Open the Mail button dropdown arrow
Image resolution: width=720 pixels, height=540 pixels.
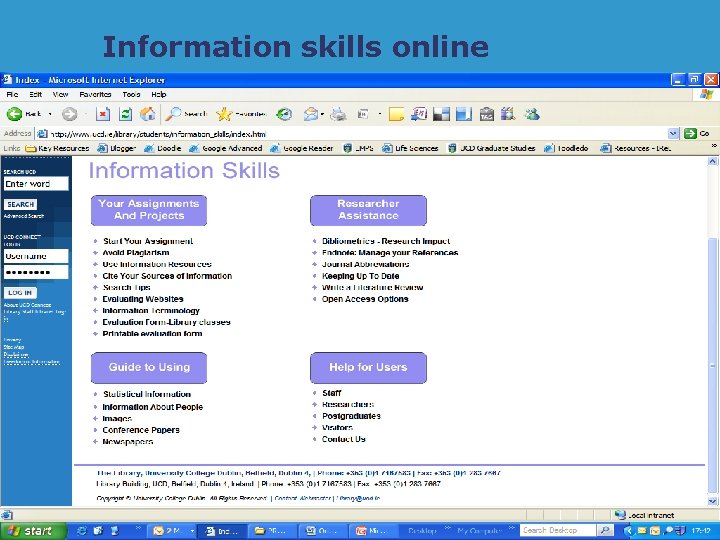click(x=323, y=114)
